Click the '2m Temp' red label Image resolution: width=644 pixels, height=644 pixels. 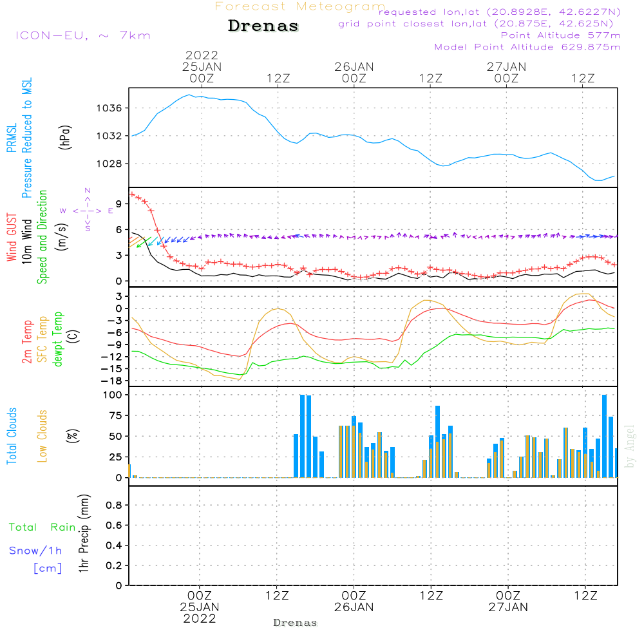coord(26,342)
